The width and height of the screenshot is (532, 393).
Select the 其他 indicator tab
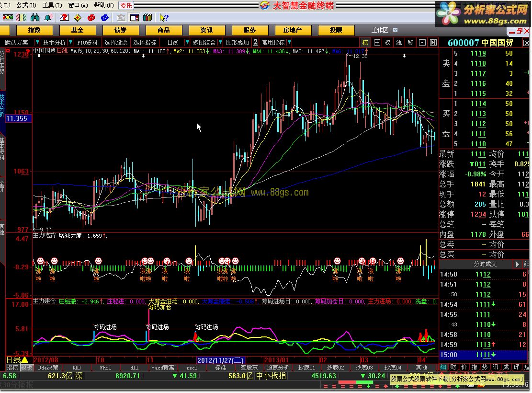tap(421, 368)
